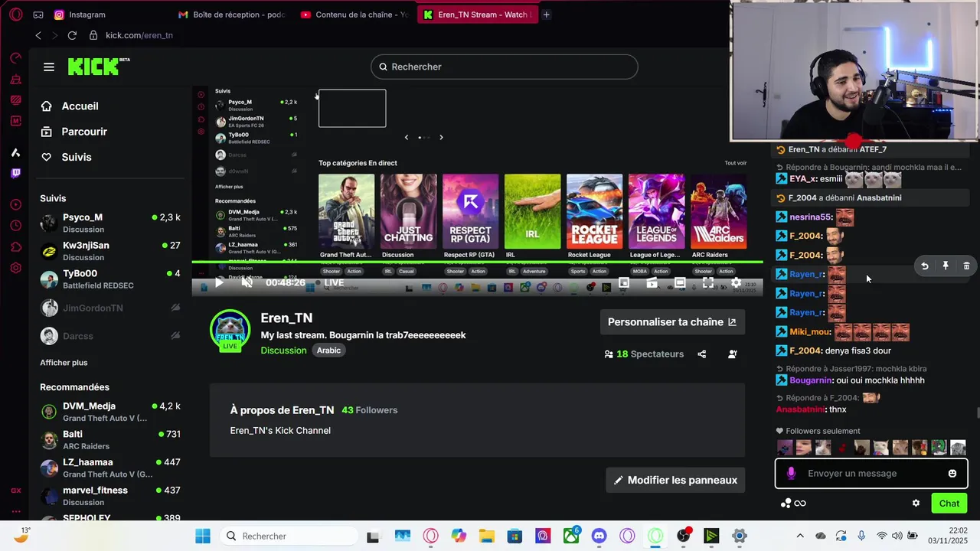Click username Anasbatnini in chat
Viewport: 980px width, 551px height.
click(x=800, y=409)
